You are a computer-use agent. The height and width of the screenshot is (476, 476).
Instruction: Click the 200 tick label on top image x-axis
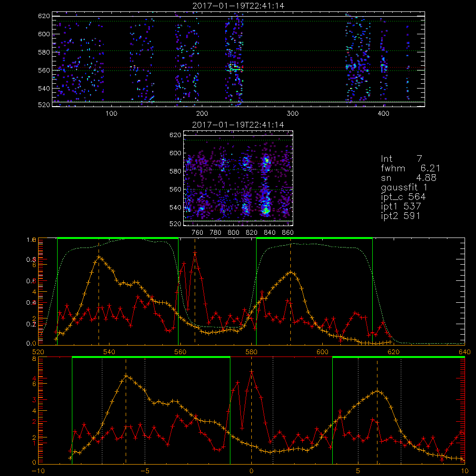coord(202,114)
